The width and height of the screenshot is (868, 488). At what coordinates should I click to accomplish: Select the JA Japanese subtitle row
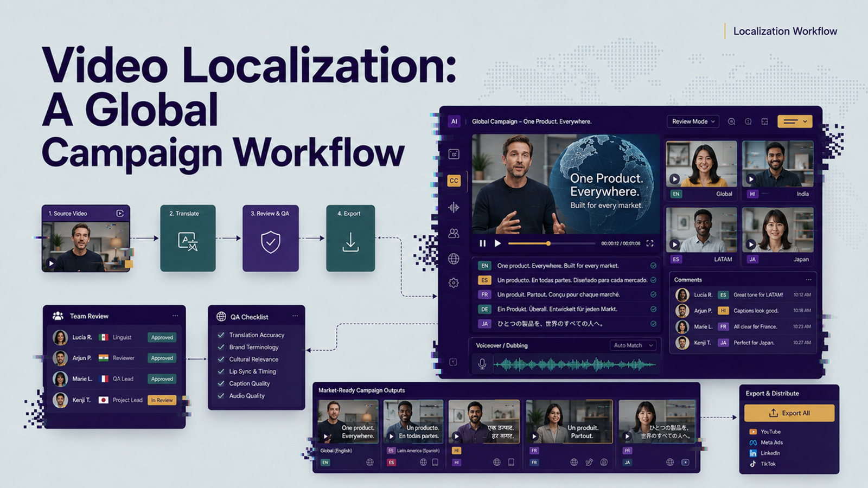point(567,324)
